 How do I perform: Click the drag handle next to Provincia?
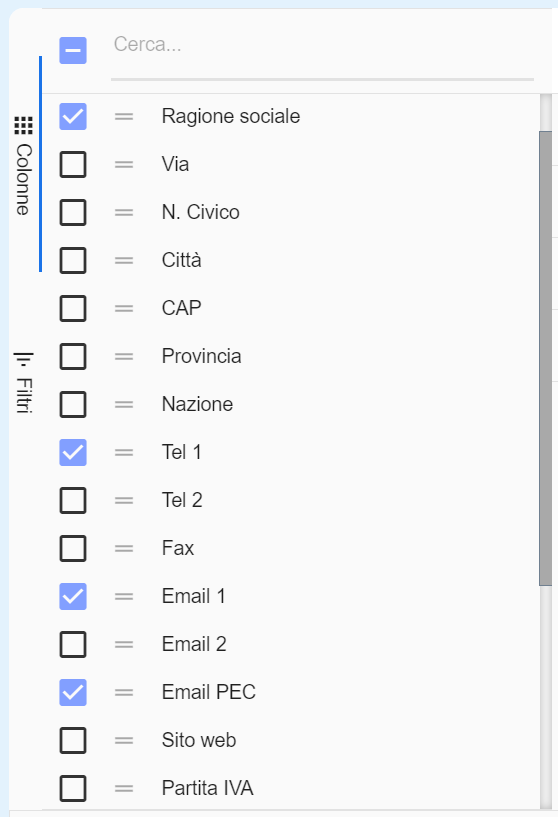[x=124, y=356]
